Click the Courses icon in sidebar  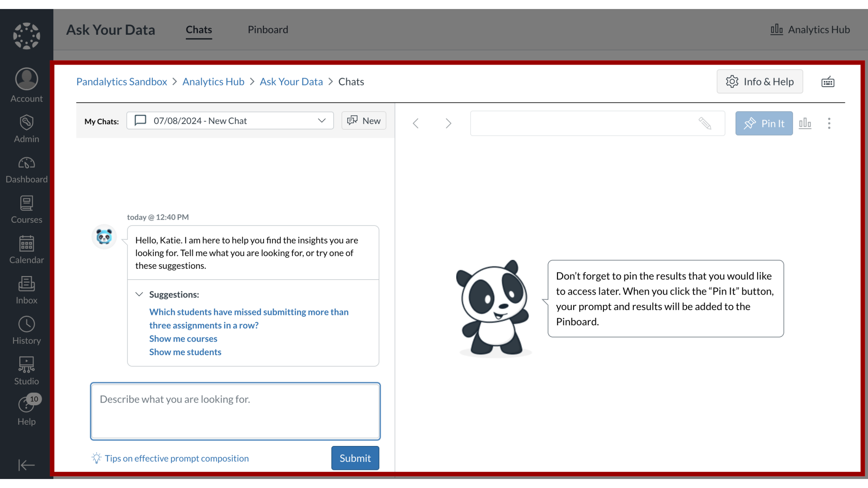(27, 210)
